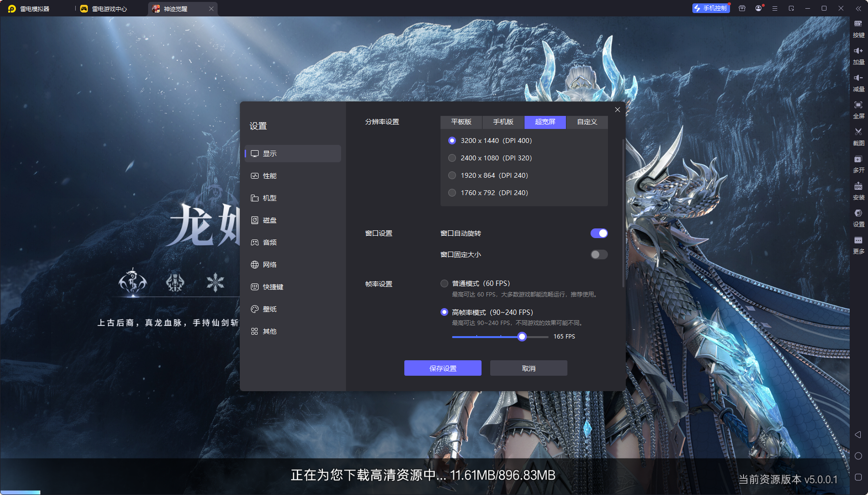
Task: Switch to the 平板版 resolution tab
Action: coord(461,122)
